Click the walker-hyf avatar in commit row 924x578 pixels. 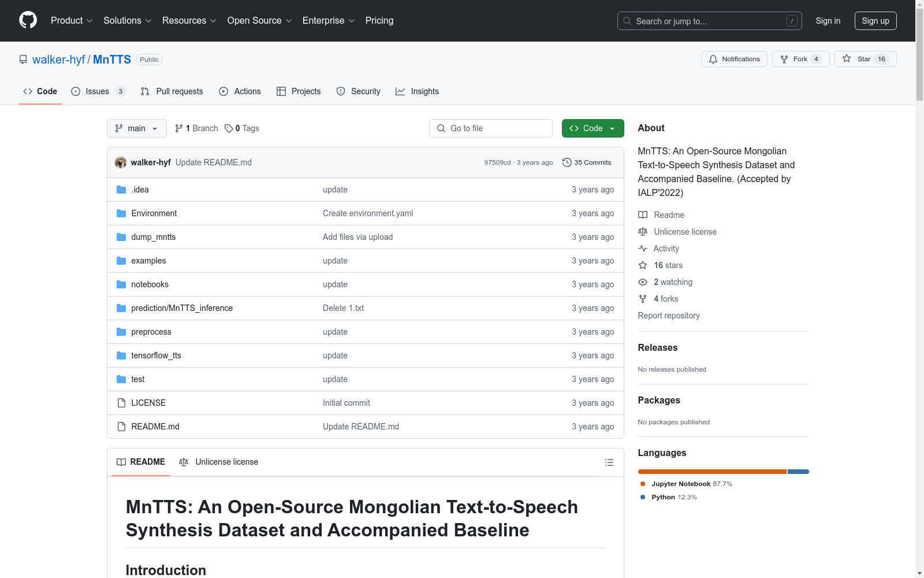point(121,162)
